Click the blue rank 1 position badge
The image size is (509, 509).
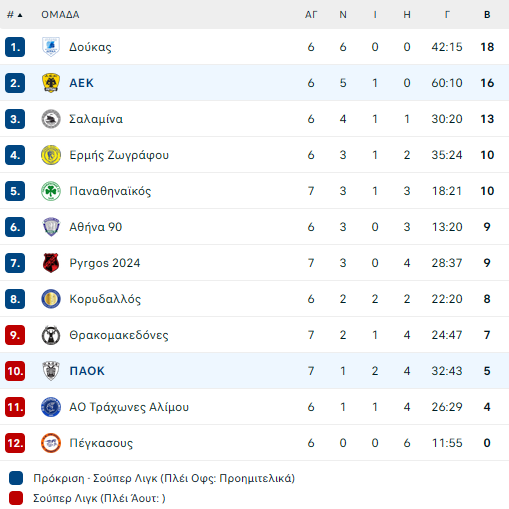pyautogui.click(x=15, y=47)
